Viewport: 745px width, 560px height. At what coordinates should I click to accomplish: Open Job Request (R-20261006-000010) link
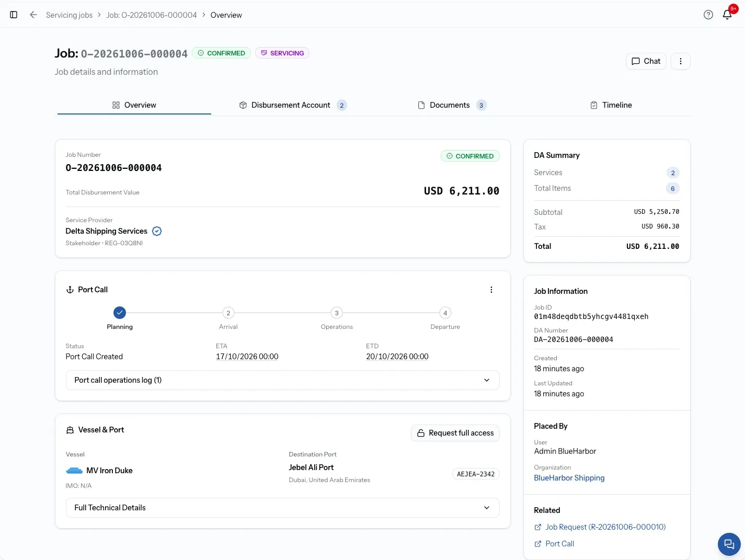[605, 527]
